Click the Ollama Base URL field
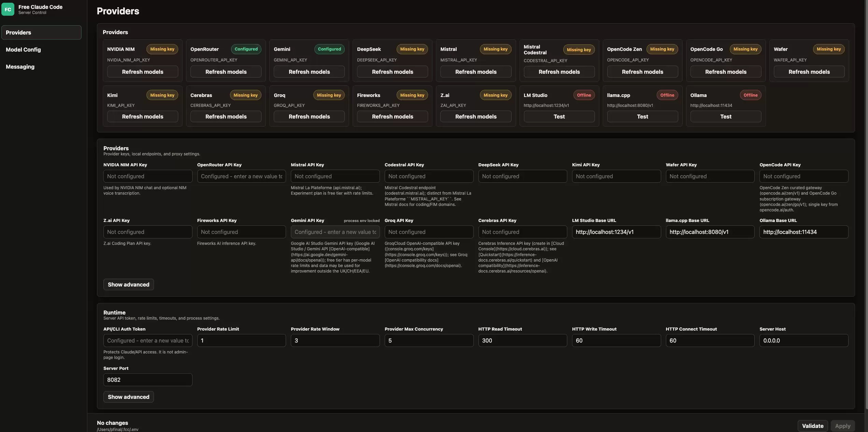The height and width of the screenshot is (432, 868). 804,232
